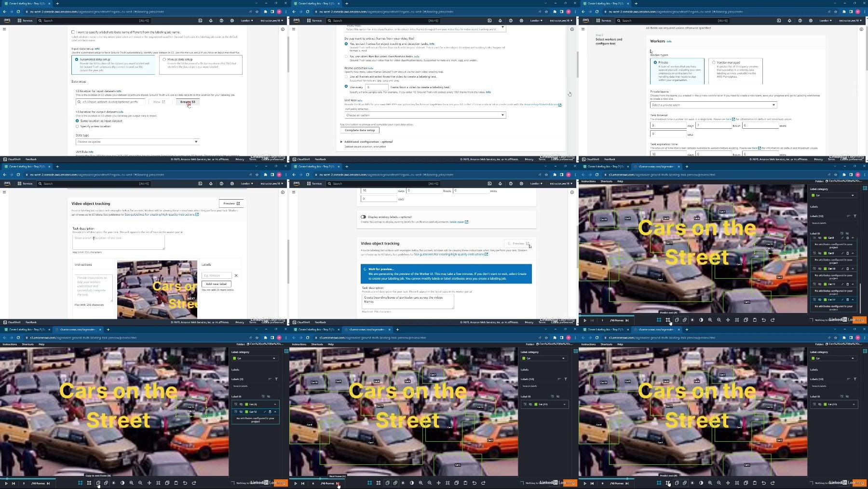Click green swatch in frame 9 Label category
This screenshot has width=868, height=489.
tap(813, 358)
